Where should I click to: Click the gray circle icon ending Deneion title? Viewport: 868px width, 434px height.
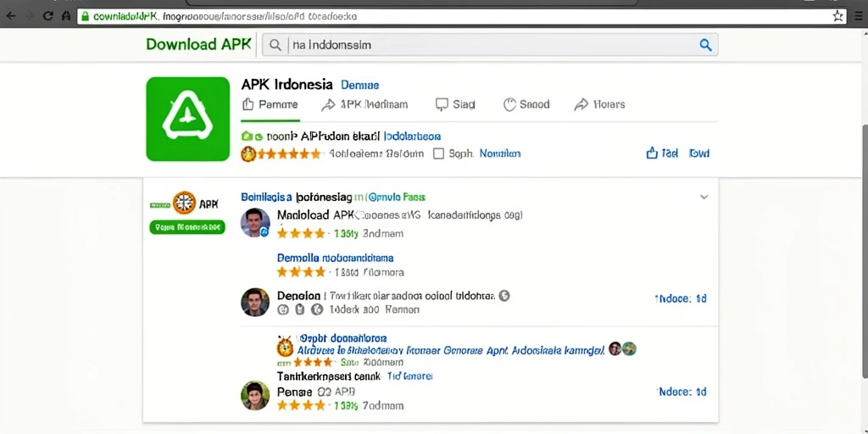504,296
